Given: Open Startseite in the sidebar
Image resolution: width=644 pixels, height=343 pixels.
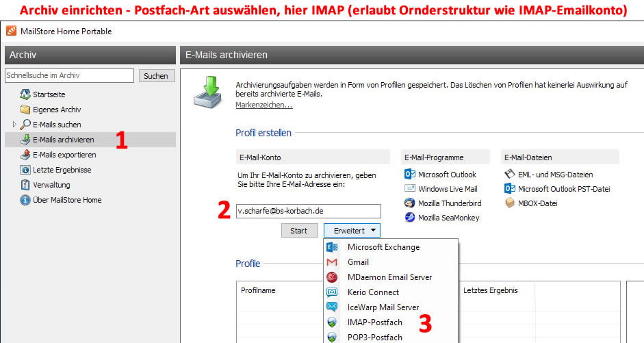Looking at the screenshot, I should 49,94.
